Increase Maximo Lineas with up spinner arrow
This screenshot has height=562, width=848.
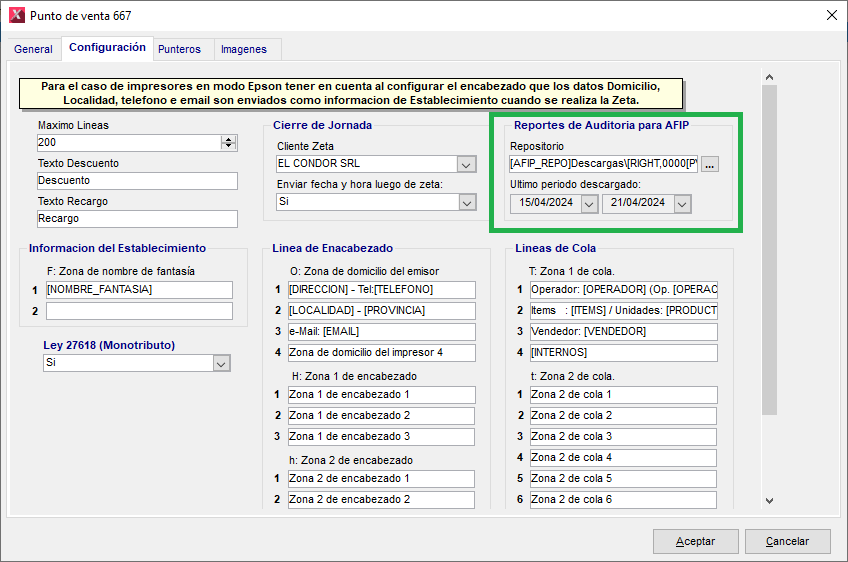click(230, 139)
